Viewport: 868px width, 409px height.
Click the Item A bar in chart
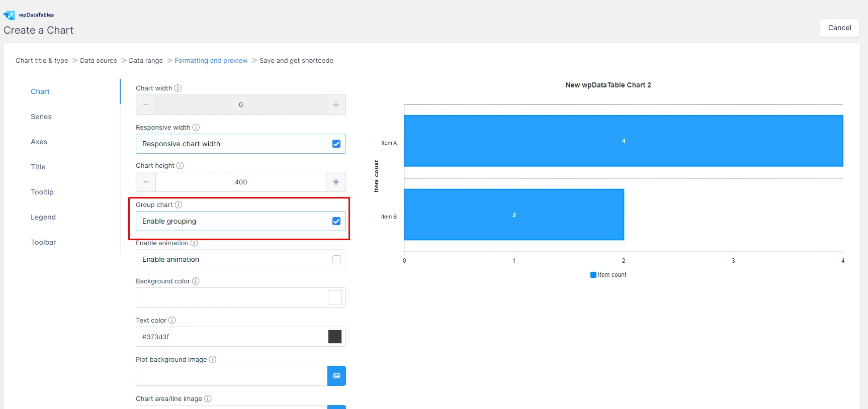[x=624, y=141]
